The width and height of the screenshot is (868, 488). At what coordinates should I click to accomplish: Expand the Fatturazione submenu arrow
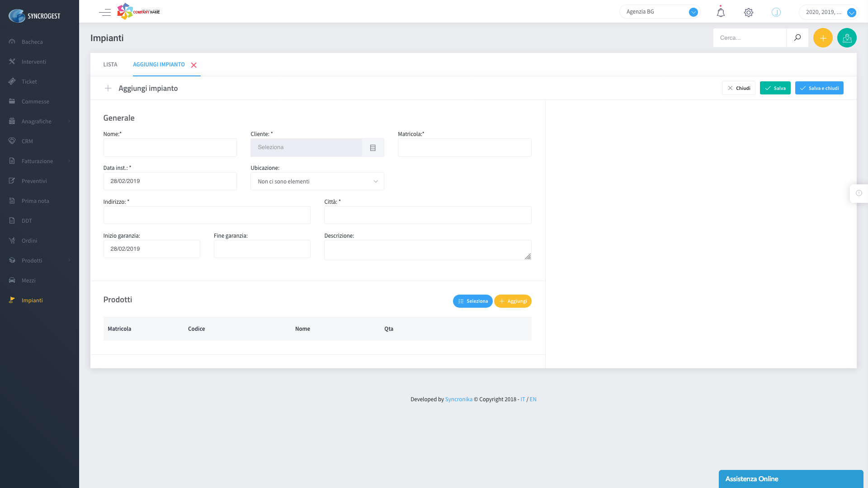coord(69,161)
